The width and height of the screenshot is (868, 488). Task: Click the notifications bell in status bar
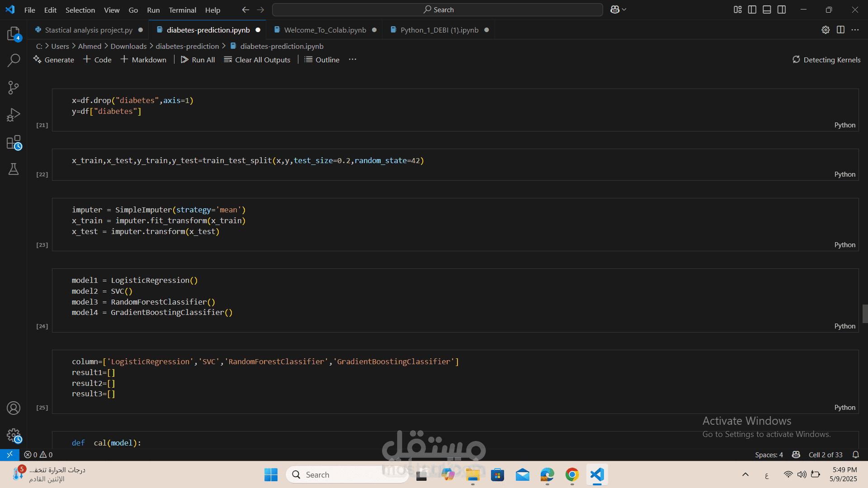[x=856, y=455]
